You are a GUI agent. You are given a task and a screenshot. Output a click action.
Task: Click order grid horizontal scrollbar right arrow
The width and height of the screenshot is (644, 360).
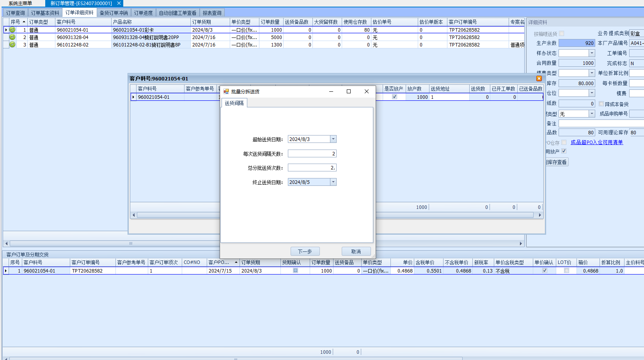pos(521,243)
